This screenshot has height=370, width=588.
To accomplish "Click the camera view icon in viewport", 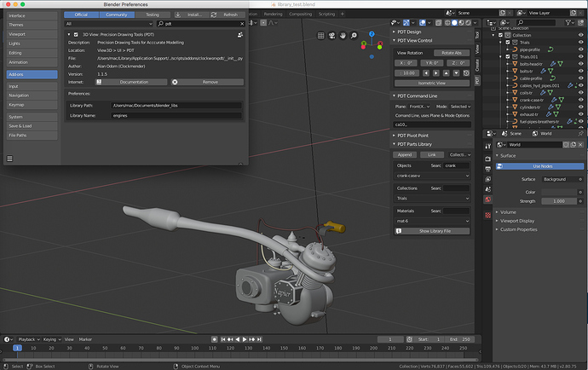I will (331, 36).
